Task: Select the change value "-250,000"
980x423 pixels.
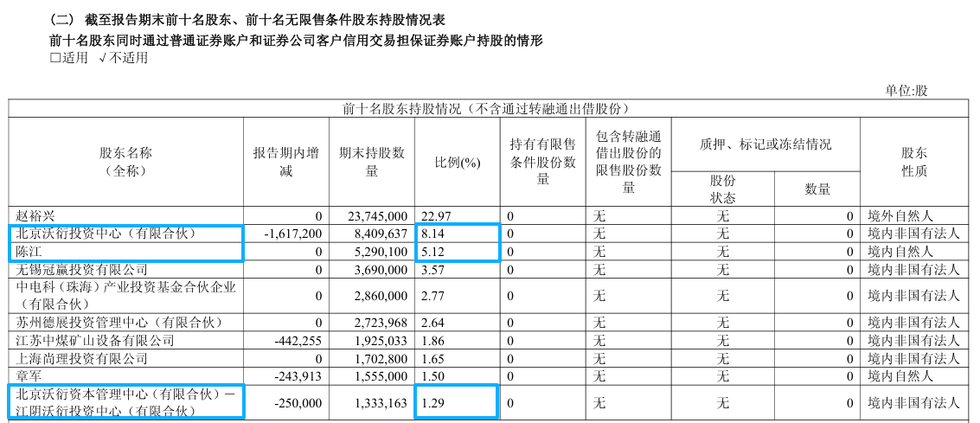Action: [298, 403]
